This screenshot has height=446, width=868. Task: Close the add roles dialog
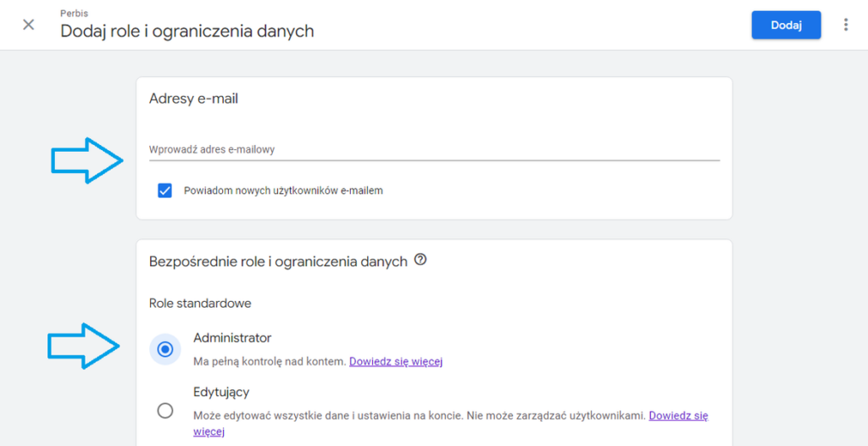point(29,25)
